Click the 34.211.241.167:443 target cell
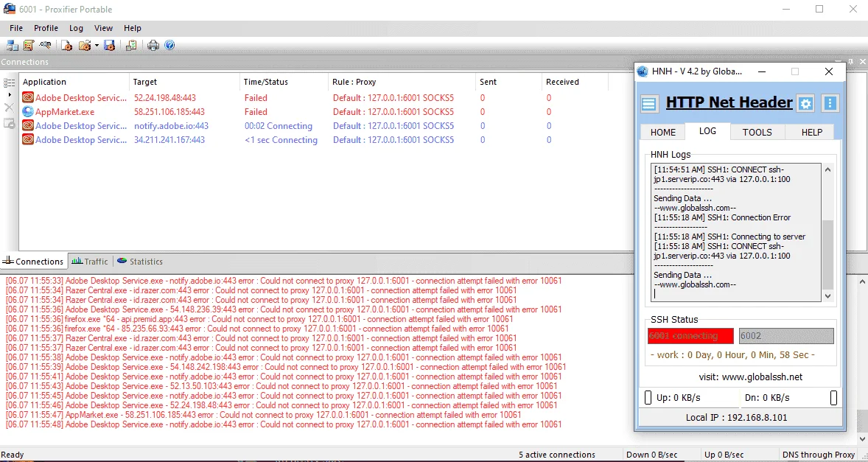Viewport: 868px width, 462px height. pos(169,140)
